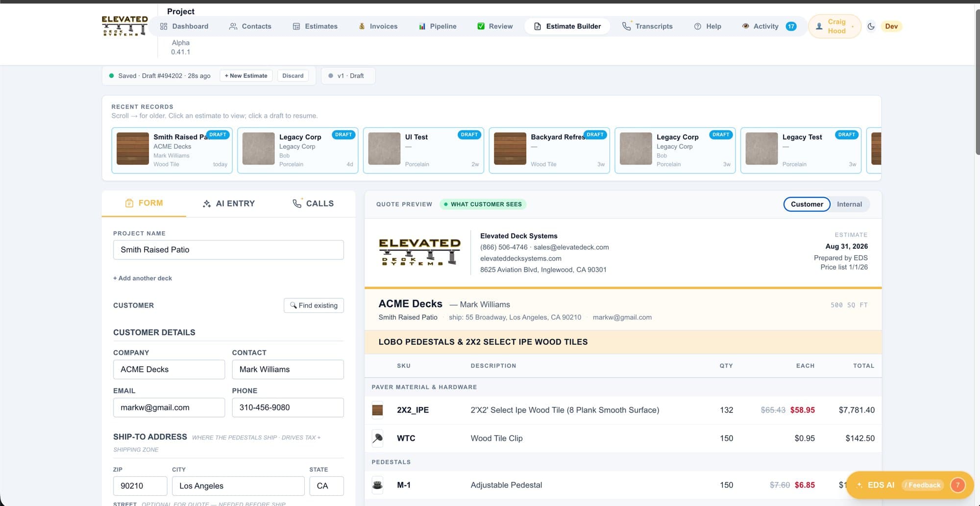Open the Legacy Test draft card

[801, 150]
